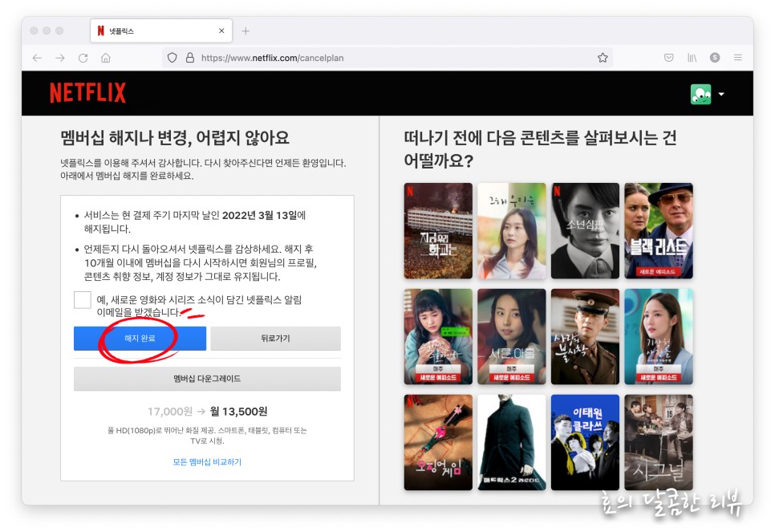Viewport: 775px width, 532px height.
Task: Click the 멤버십 다운그레이드 button
Action: pyautogui.click(x=207, y=379)
